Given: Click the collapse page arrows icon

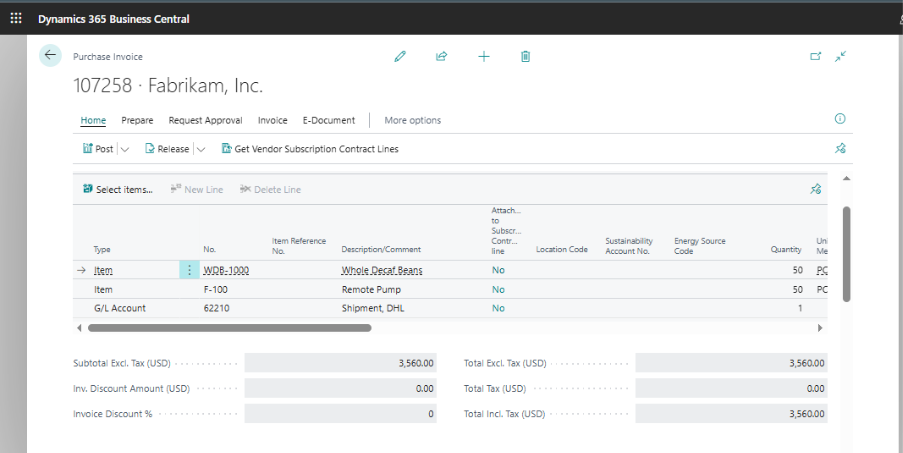Looking at the screenshot, I should pos(840,57).
